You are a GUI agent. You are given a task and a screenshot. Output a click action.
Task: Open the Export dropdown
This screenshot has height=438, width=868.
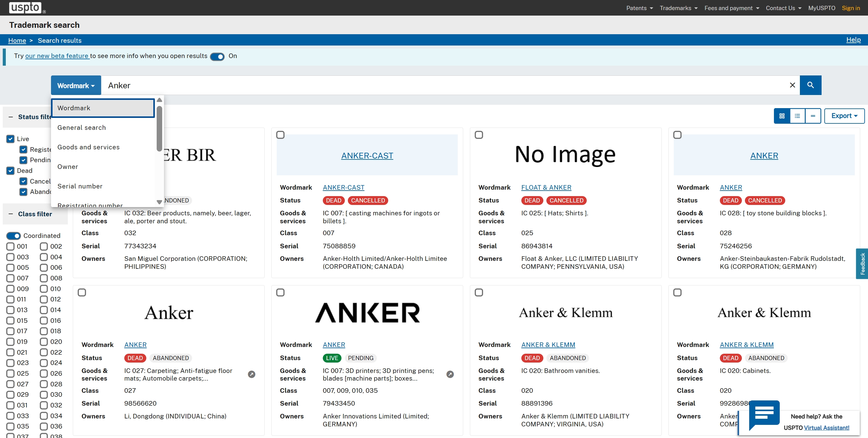(844, 116)
